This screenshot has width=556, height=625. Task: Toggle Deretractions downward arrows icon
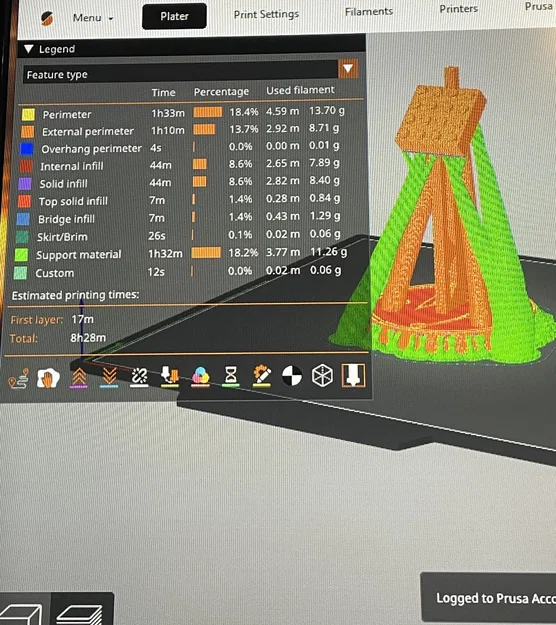[109, 377]
